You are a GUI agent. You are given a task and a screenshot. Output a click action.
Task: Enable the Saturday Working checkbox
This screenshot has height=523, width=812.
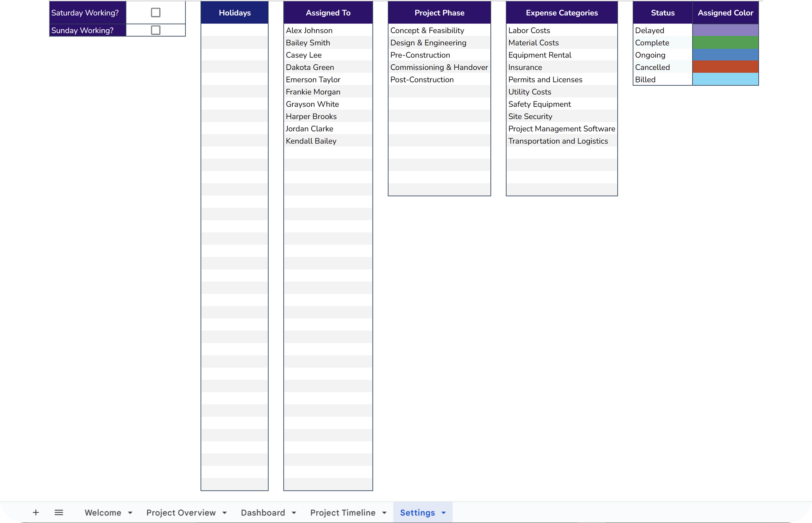(156, 12)
